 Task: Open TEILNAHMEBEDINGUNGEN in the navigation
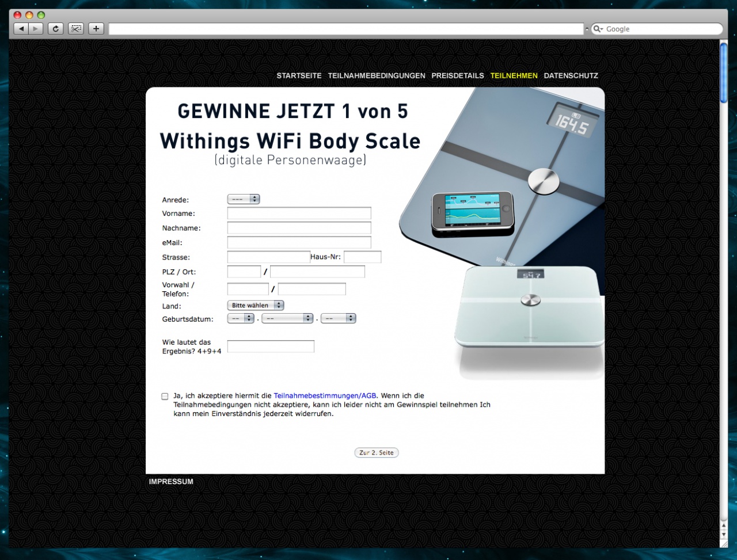click(x=377, y=75)
